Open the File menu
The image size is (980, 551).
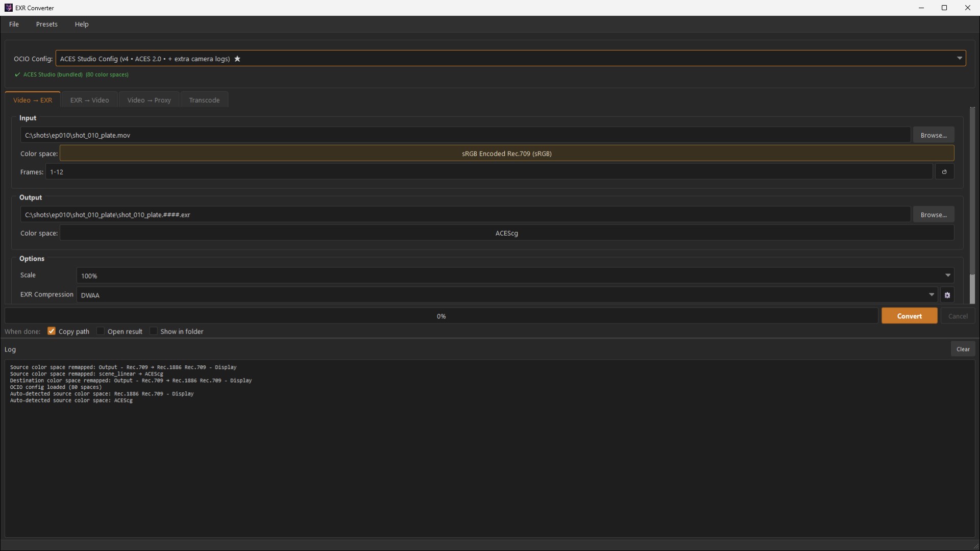coord(14,24)
